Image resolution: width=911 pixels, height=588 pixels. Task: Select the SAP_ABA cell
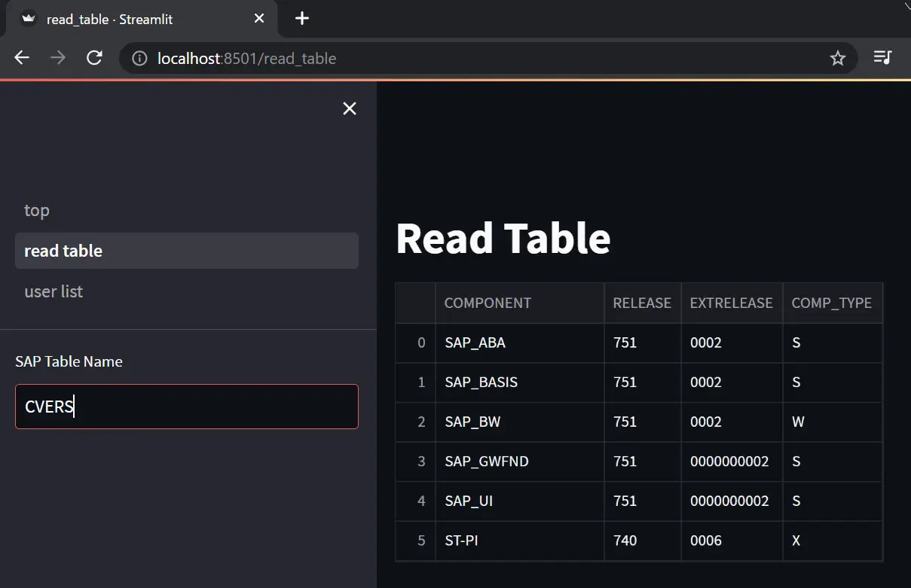(520, 343)
